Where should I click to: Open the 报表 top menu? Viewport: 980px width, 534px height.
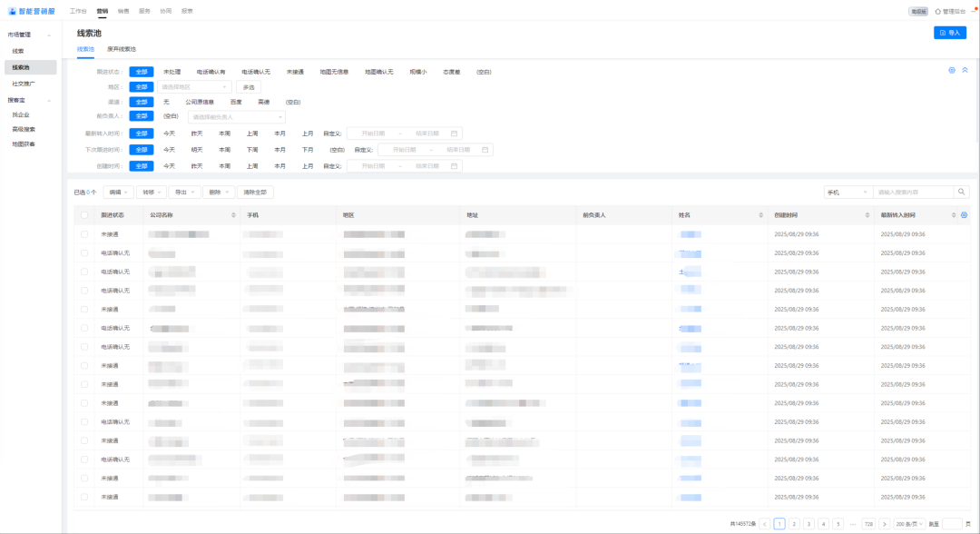pos(187,11)
